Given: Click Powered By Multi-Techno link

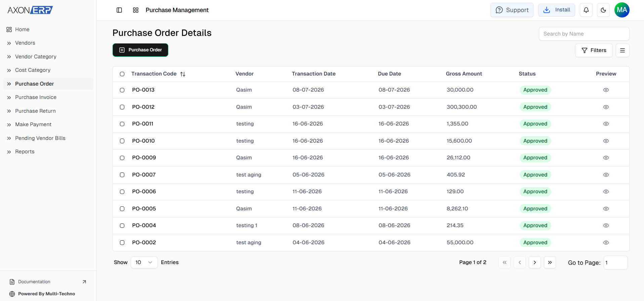Looking at the screenshot, I should pos(47,294).
